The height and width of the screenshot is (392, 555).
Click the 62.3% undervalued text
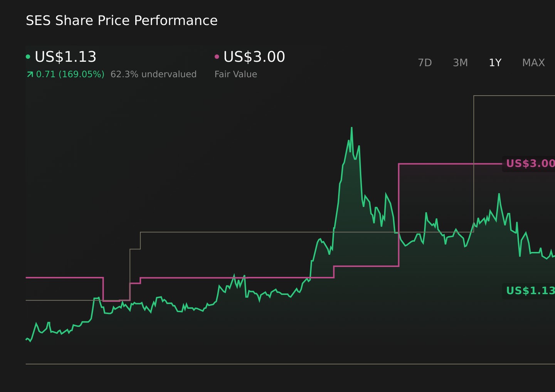[x=153, y=74]
